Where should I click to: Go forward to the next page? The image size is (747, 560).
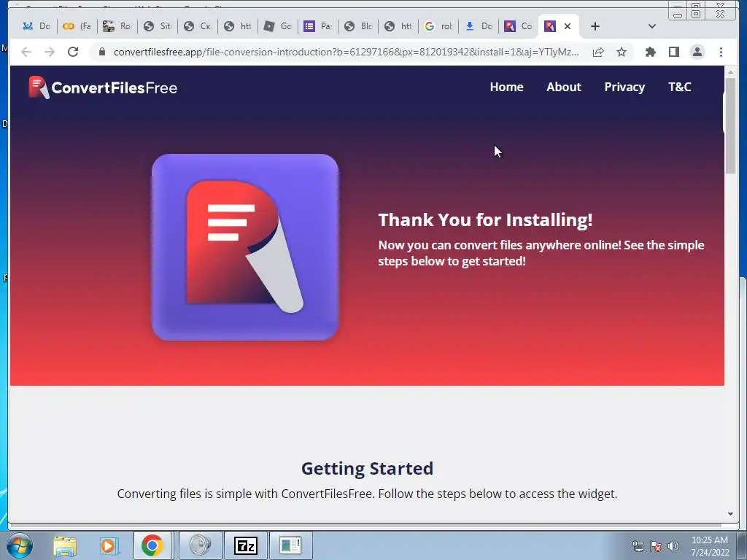pyautogui.click(x=50, y=52)
